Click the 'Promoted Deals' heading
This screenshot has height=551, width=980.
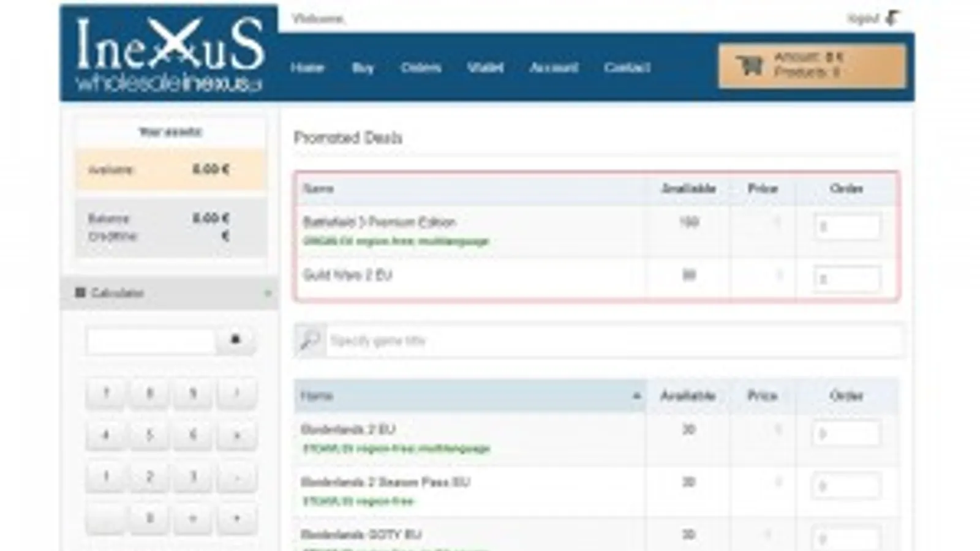pyautogui.click(x=348, y=138)
